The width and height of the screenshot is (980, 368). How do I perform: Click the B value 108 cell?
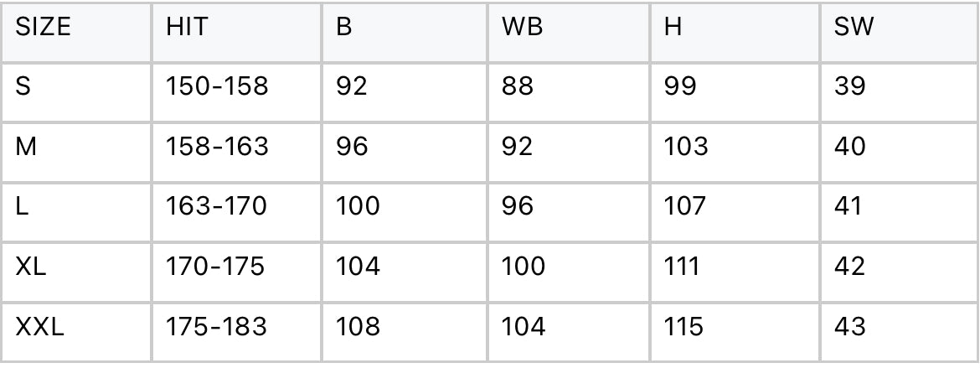tap(358, 326)
